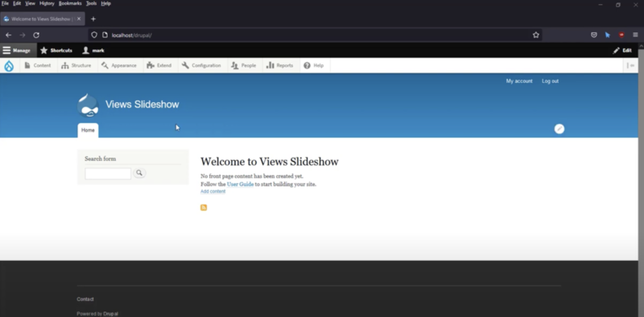Click the red extension icon in toolbar

point(621,35)
